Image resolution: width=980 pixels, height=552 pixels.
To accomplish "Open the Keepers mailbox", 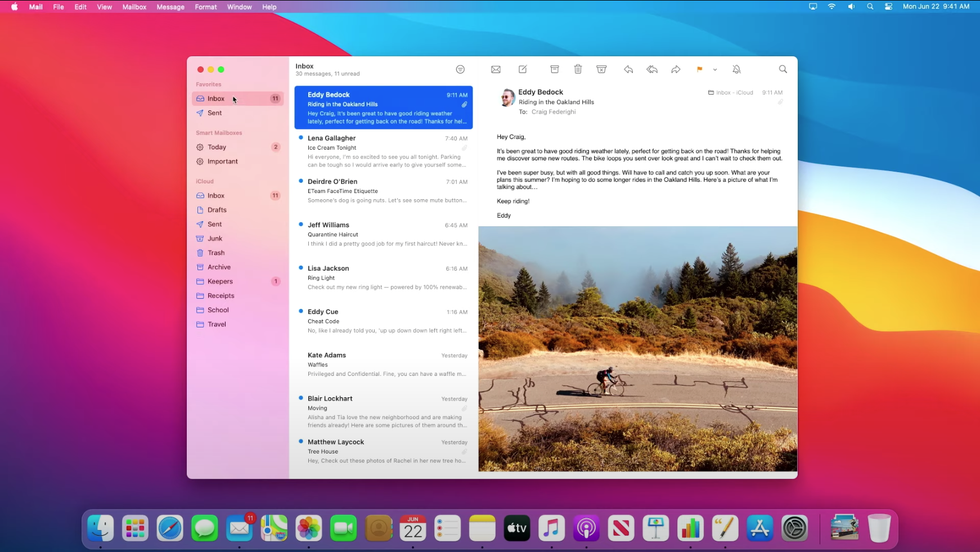I will coord(219,281).
